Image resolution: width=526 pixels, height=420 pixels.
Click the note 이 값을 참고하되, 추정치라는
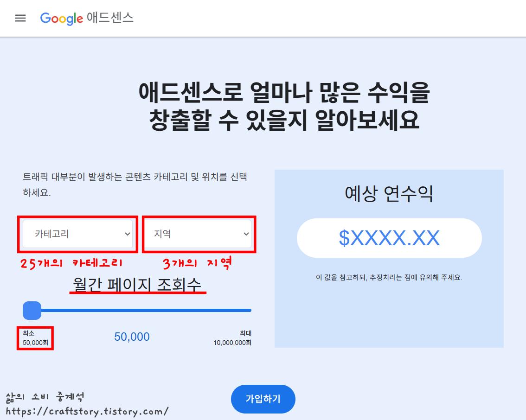point(389,277)
